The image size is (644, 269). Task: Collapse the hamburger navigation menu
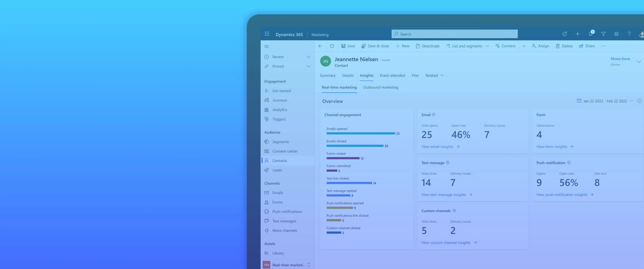(267, 46)
